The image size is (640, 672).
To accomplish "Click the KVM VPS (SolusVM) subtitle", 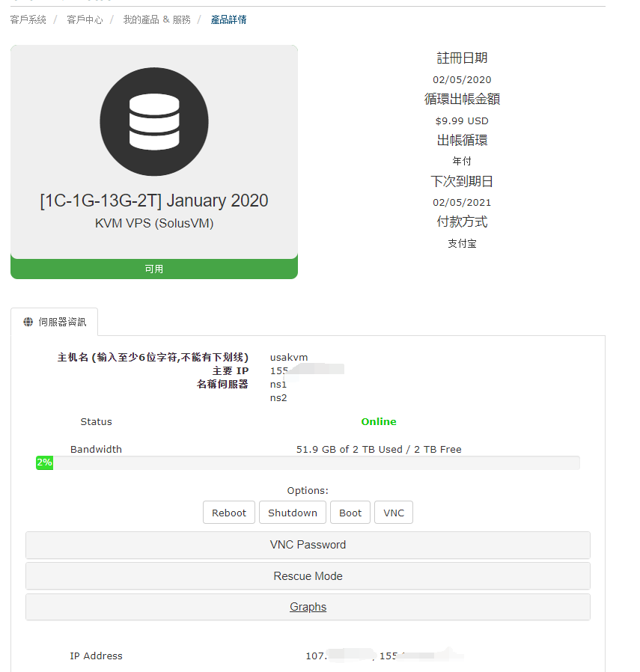I will (x=154, y=223).
